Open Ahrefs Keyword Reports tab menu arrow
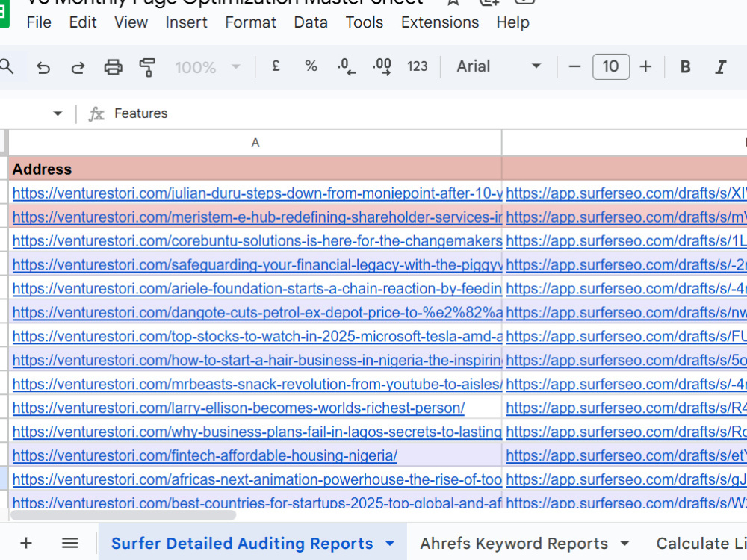Viewport: 747px width, 560px height. [624, 544]
